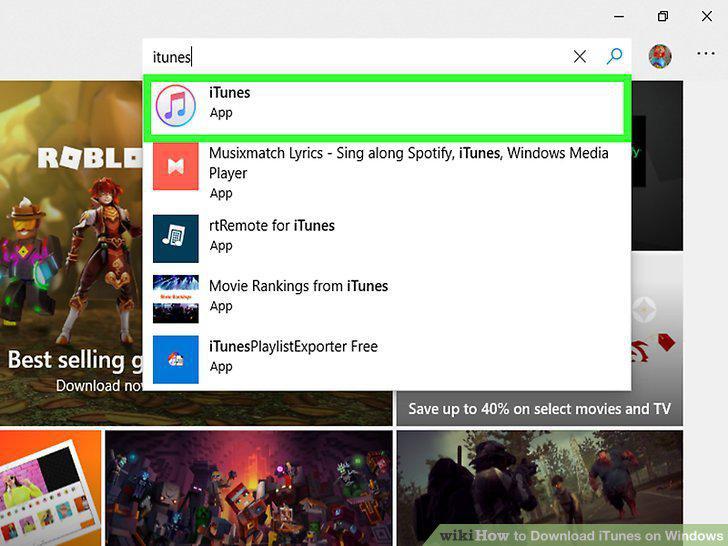Open the three-dots more menu
728x546 pixels.
tap(706, 54)
